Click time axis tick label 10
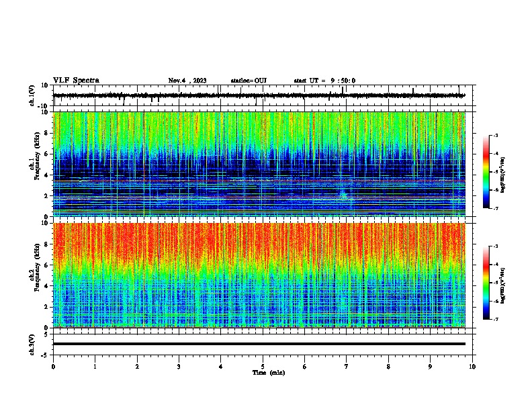532x411 pixels. (x=472, y=367)
